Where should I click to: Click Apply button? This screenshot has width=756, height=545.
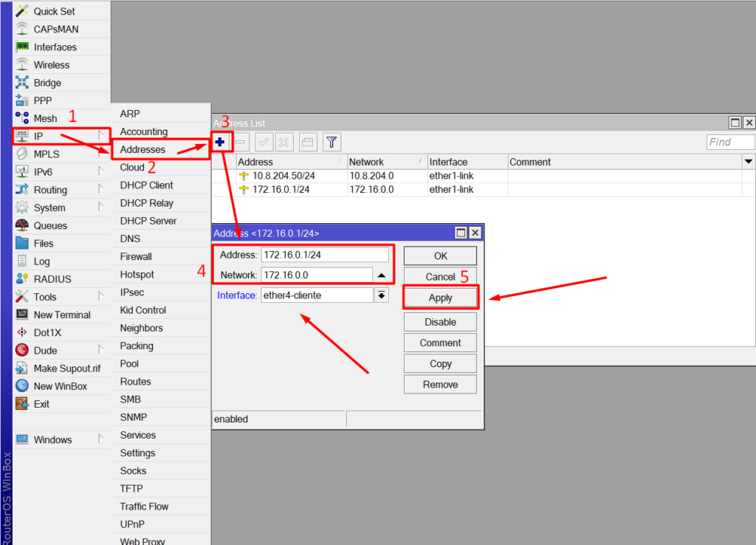pyautogui.click(x=440, y=298)
